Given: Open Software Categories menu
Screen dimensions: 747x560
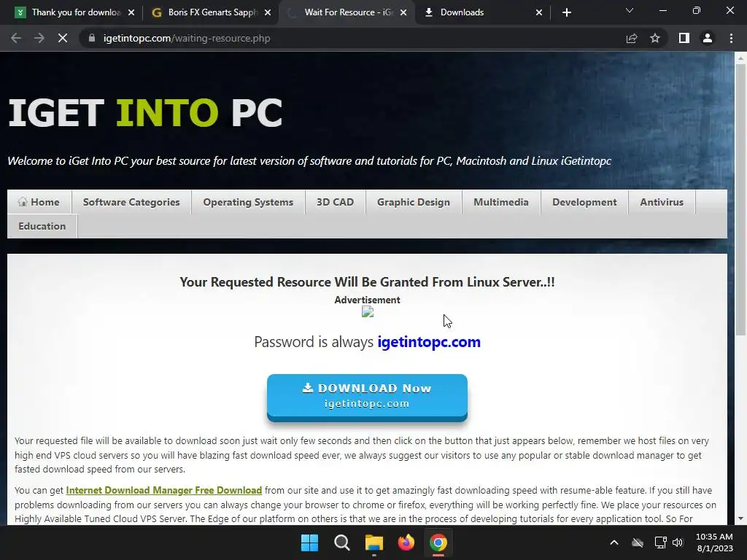Looking at the screenshot, I should click(131, 202).
